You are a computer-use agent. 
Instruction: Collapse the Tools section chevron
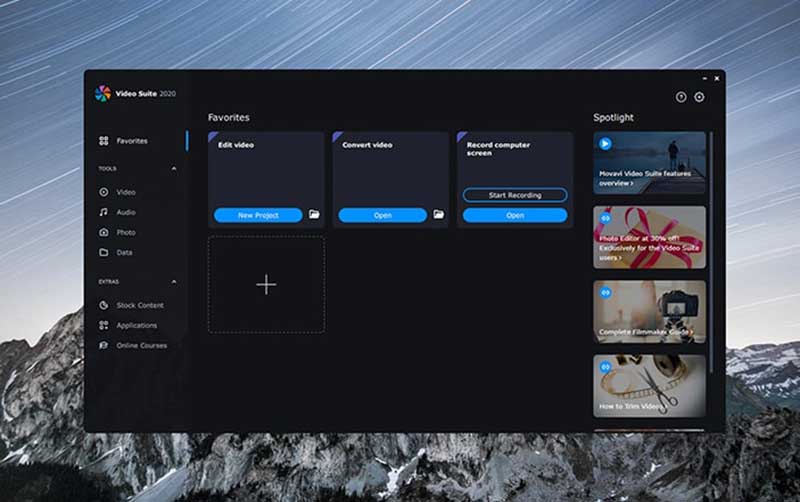[x=174, y=169]
